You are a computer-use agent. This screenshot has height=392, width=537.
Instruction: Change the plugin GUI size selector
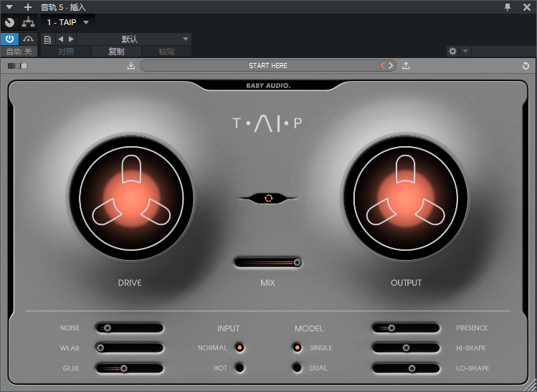pos(17,66)
